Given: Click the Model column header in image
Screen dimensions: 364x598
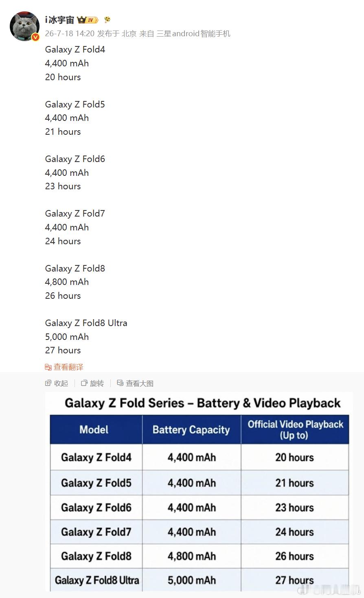Looking at the screenshot, I should 94,429.
